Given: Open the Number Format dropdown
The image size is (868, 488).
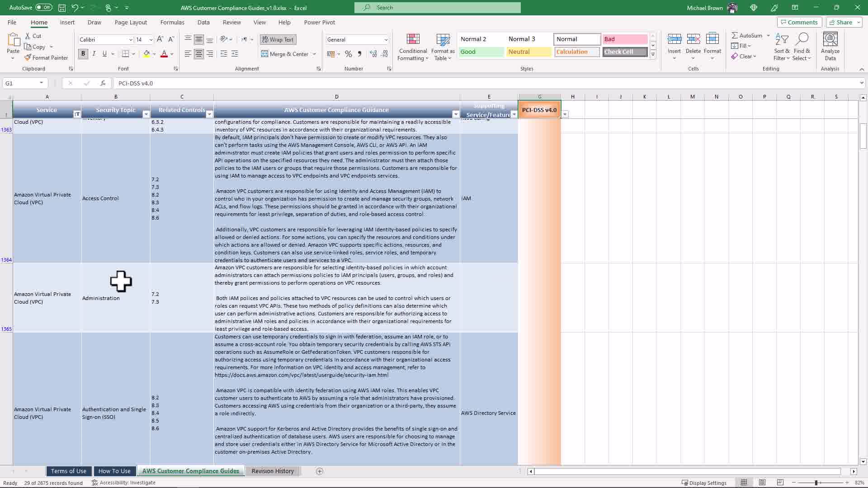Looking at the screenshot, I should click(386, 40).
